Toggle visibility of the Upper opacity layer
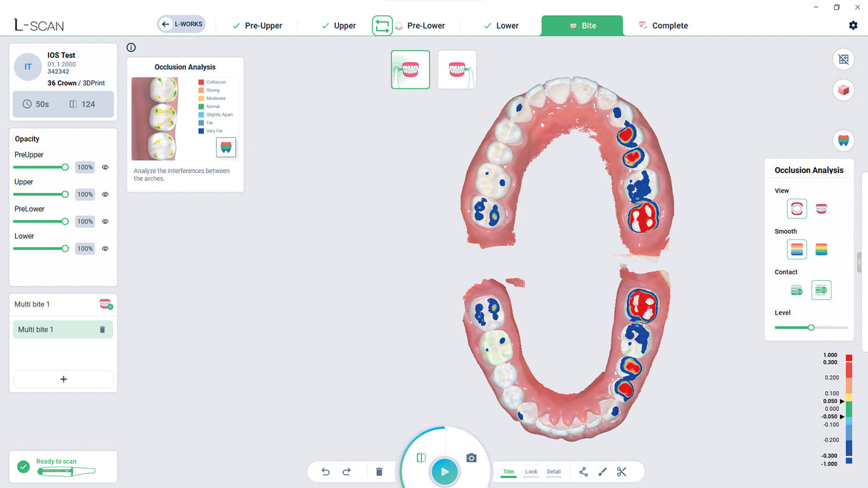 click(104, 194)
